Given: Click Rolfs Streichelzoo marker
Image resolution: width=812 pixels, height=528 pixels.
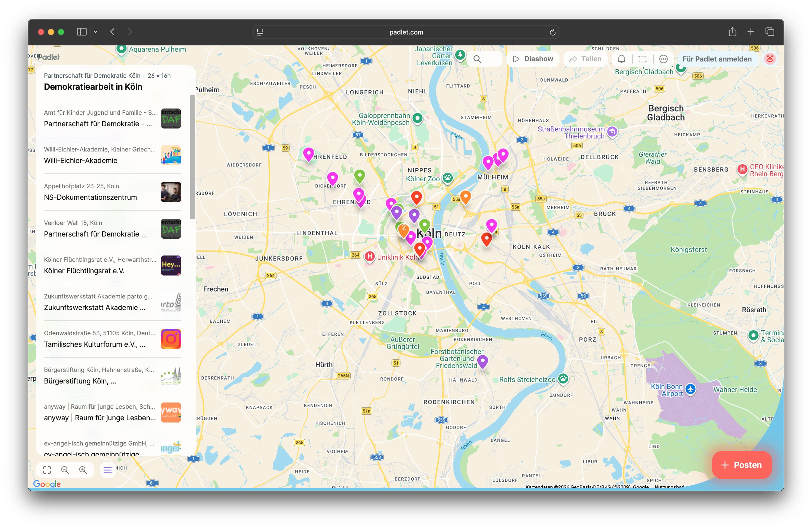Looking at the screenshot, I should (x=563, y=378).
